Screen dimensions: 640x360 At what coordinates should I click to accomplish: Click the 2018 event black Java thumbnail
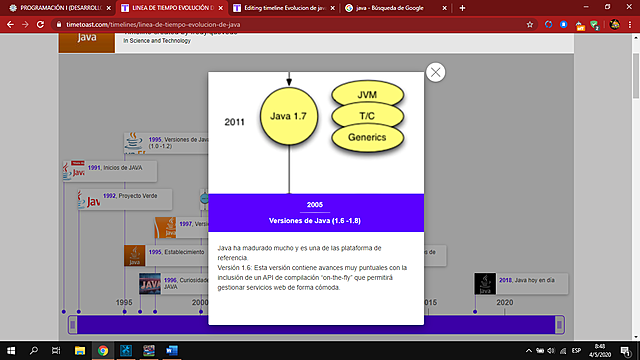(x=485, y=284)
